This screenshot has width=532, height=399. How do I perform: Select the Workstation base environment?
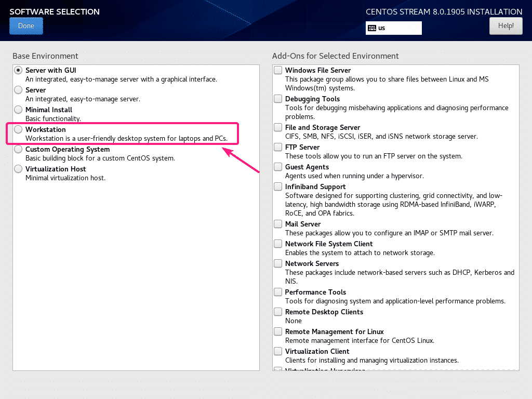pyautogui.click(x=18, y=129)
